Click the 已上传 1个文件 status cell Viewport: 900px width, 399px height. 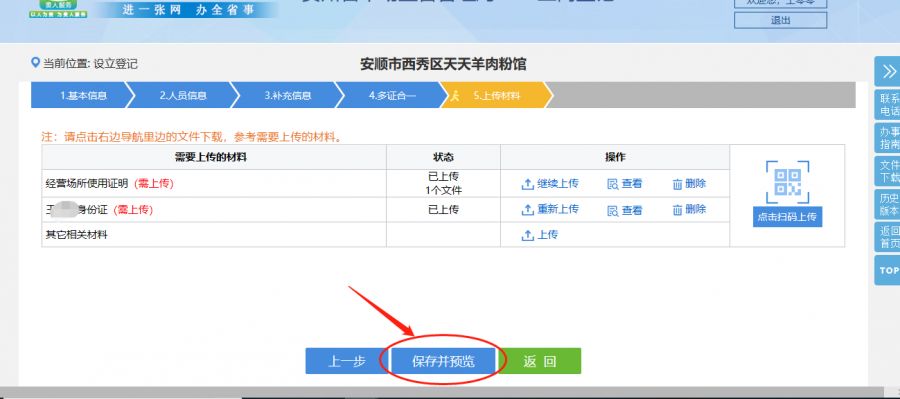pyautogui.click(x=443, y=183)
